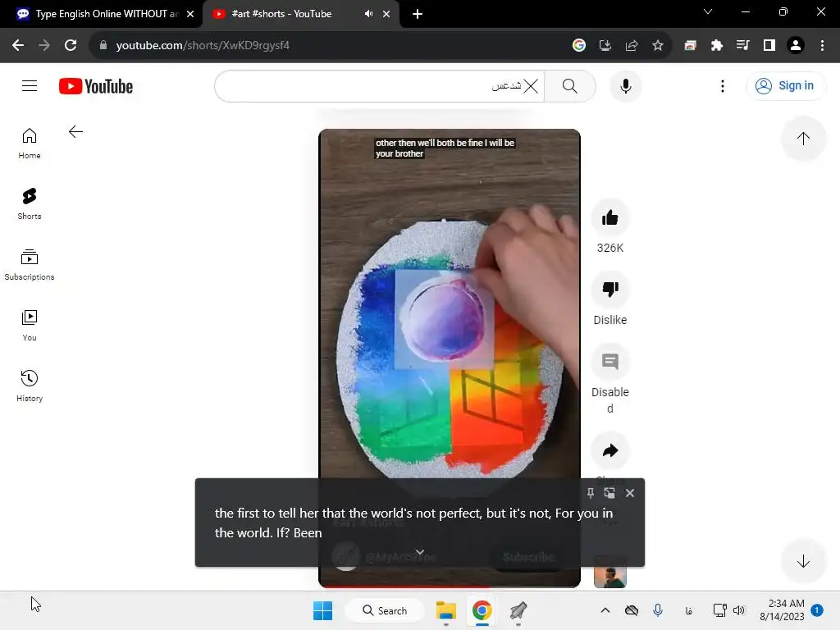
Task: Go to the previous short with up arrow
Action: pyautogui.click(x=802, y=138)
